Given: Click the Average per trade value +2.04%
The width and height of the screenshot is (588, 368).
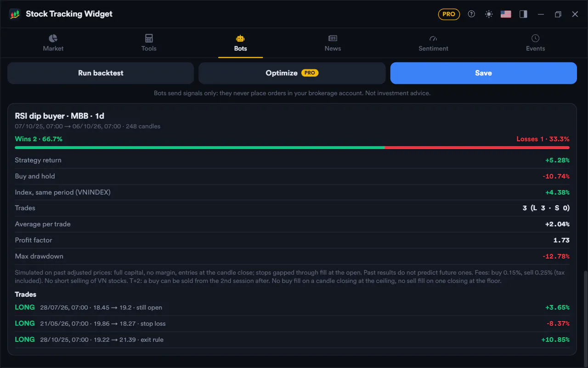Looking at the screenshot, I should pyautogui.click(x=557, y=224).
